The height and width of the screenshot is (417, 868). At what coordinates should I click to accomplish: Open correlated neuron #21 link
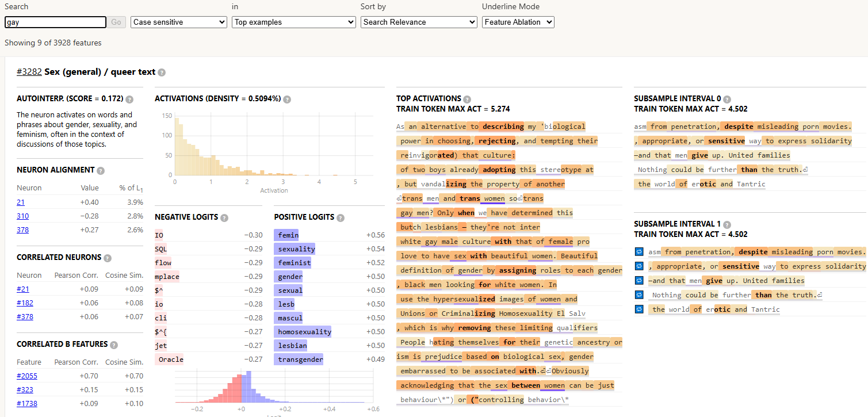point(22,289)
